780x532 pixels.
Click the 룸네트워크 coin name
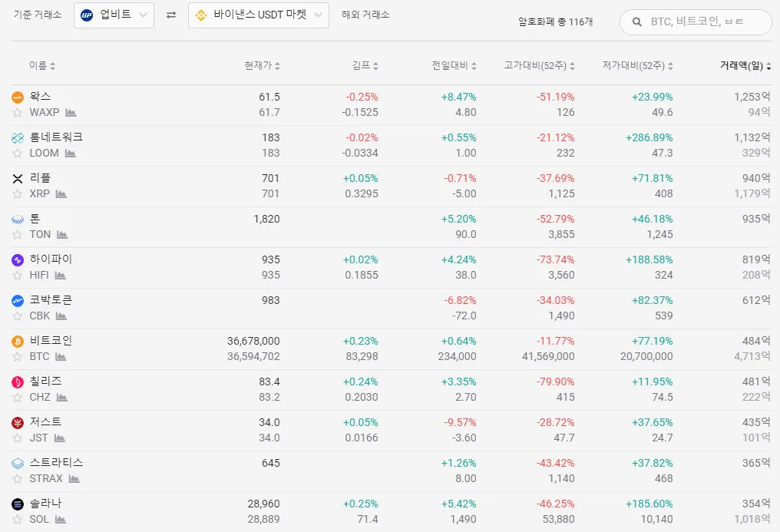(56, 137)
